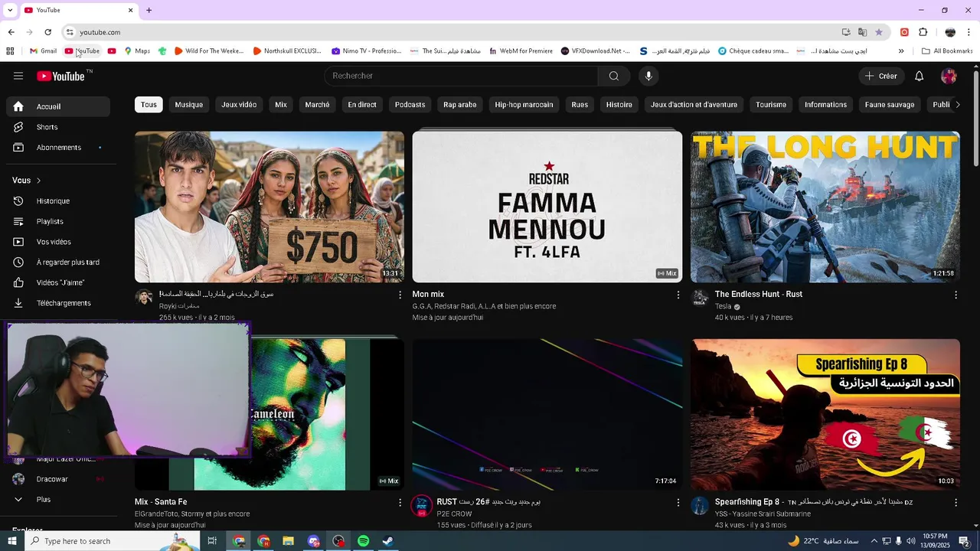
Task: Select the Musique filter chip
Action: (x=189, y=105)
